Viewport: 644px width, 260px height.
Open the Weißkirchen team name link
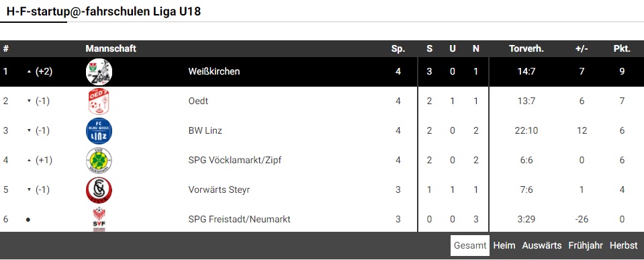[214, 71]
